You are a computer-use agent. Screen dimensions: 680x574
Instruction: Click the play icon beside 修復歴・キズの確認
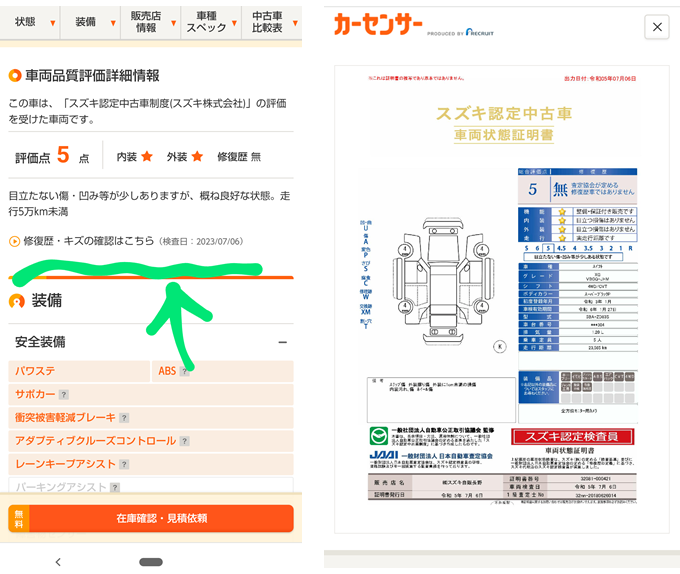coord(14,241)
